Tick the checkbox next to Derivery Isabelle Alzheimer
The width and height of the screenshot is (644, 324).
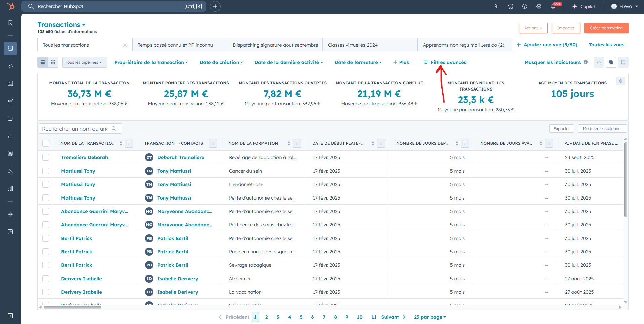pos(46,279)
